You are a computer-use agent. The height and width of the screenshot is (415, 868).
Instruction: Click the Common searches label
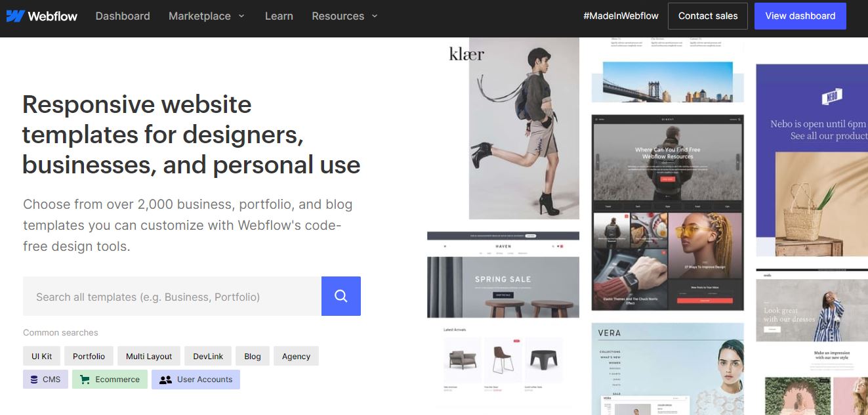click(60, 332)
